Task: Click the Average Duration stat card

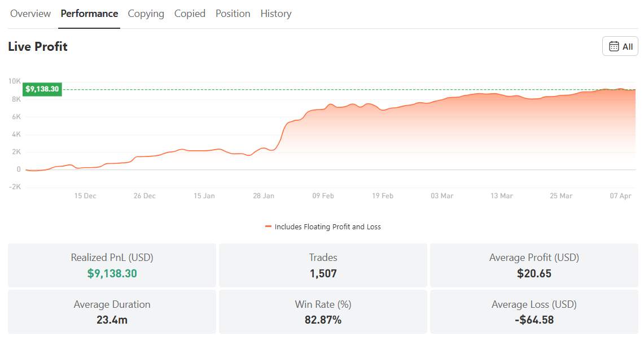Action: [x=111, y=311]
